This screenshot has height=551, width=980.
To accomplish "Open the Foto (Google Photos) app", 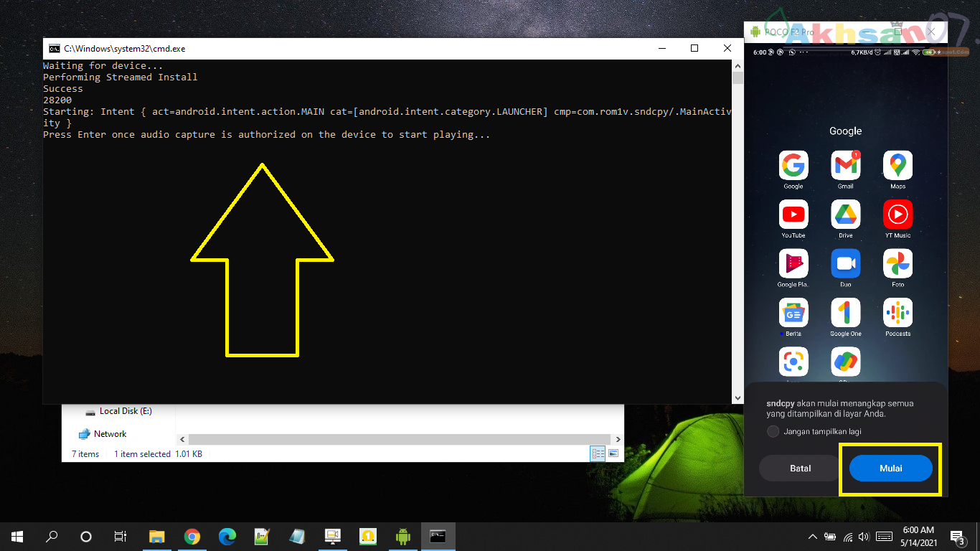I will coord(898,263).
